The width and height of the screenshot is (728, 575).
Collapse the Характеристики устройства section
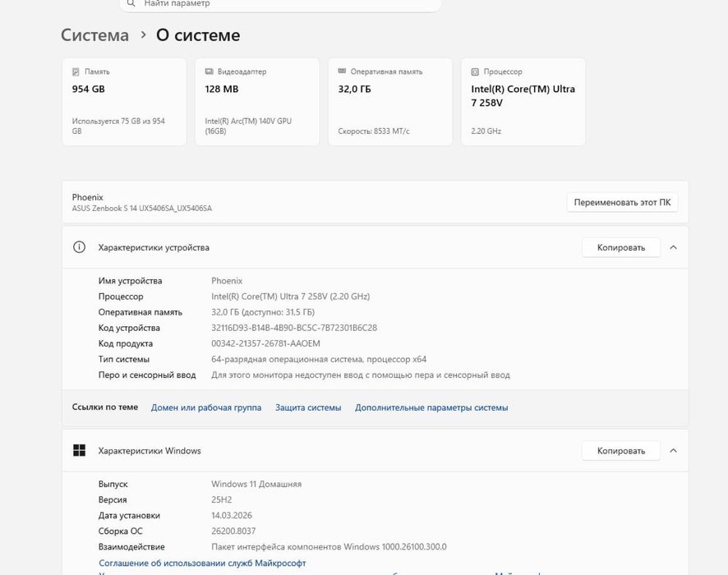[x=673, y=247]
